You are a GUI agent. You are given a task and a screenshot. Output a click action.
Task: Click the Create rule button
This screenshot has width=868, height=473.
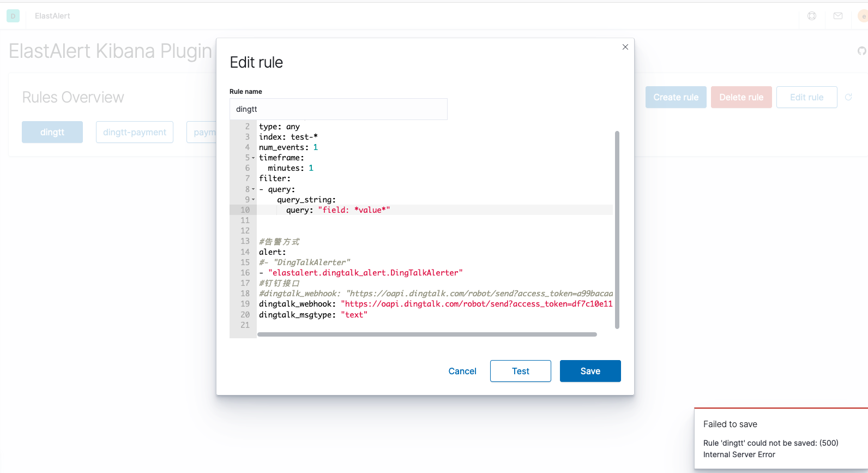click(x=676, y=97)
